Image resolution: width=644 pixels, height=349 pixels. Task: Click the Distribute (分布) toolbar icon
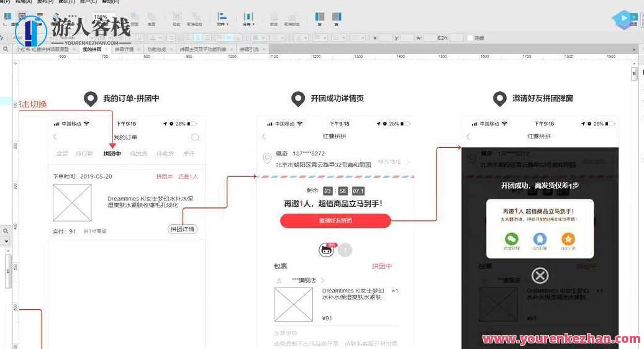tap(248, 17)
